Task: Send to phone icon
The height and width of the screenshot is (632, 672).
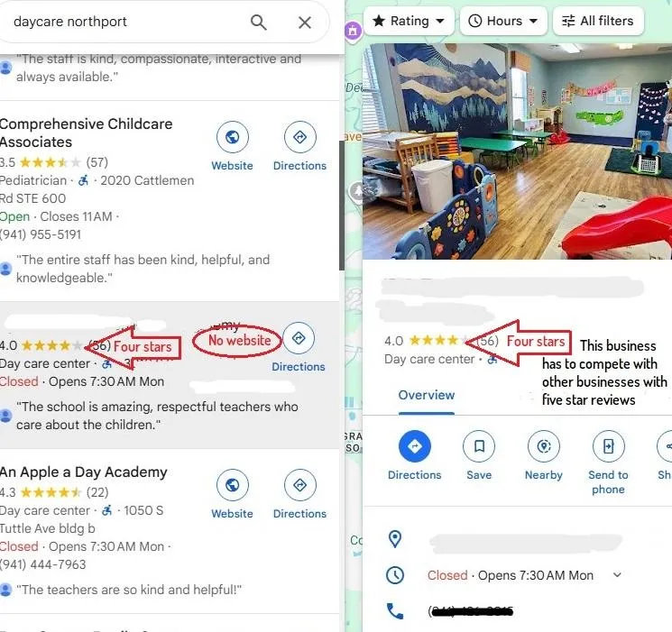Action: tap(609, 446)
